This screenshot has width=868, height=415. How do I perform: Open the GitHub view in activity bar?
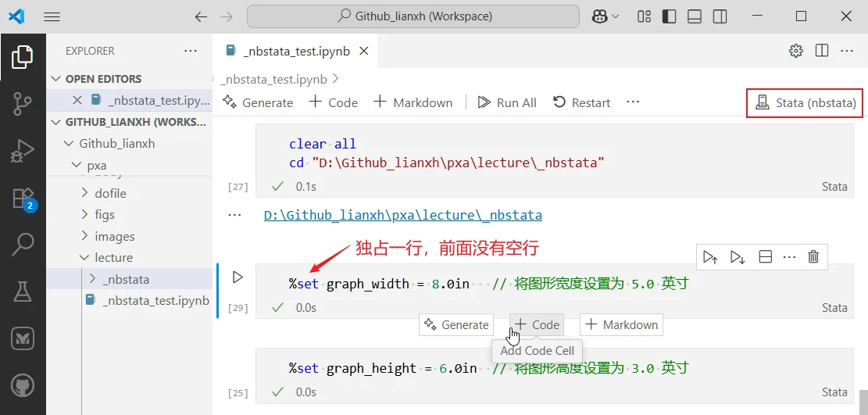click(23, 385)
